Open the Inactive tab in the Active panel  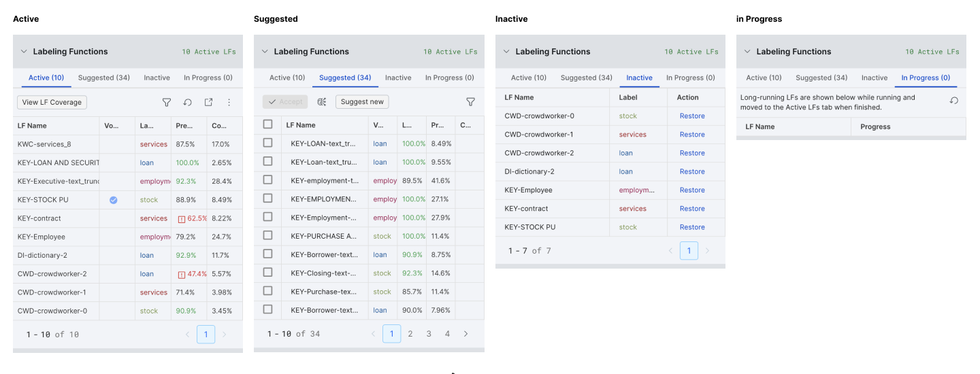click(157, 78)
